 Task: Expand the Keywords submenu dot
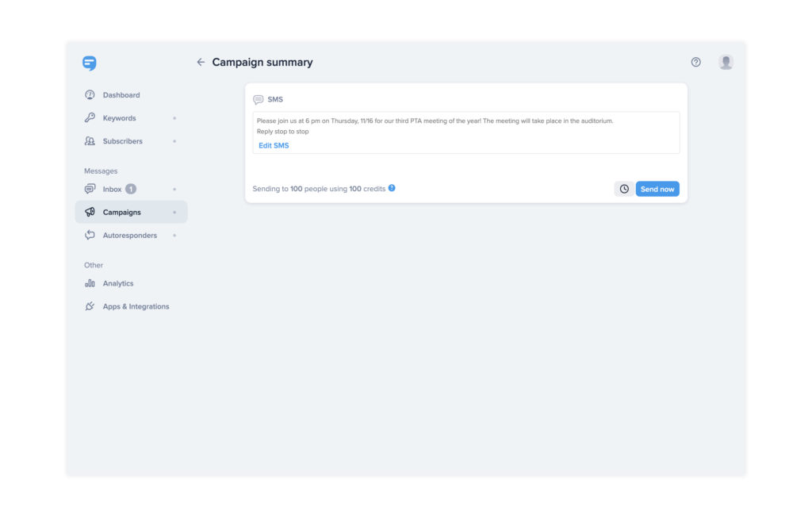pos(174,118)
